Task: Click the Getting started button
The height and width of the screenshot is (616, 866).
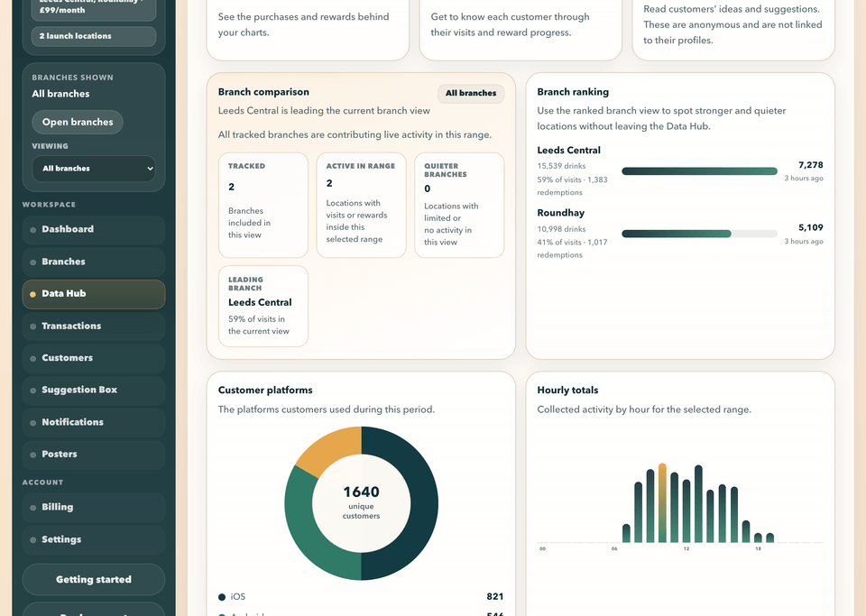Action: click(93, 580)
